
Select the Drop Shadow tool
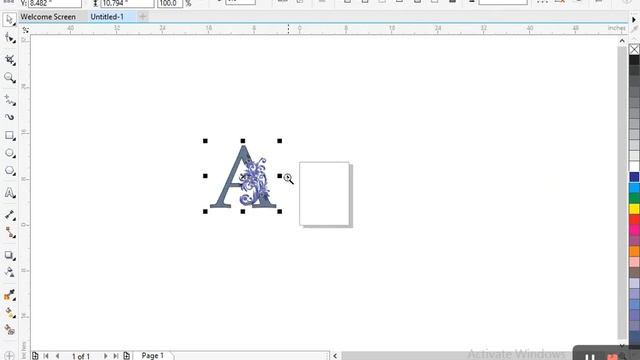[x=9, y=255]
